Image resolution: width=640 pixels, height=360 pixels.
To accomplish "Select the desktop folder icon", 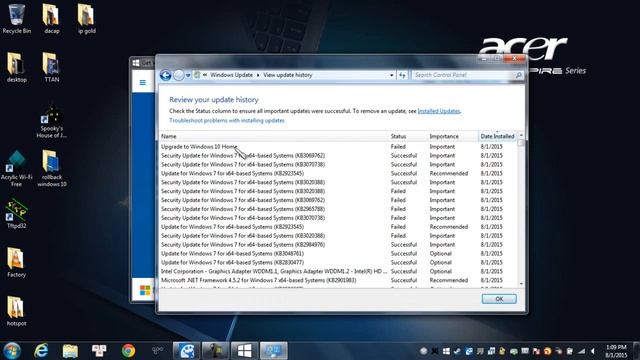I will (x=16, y=68).
